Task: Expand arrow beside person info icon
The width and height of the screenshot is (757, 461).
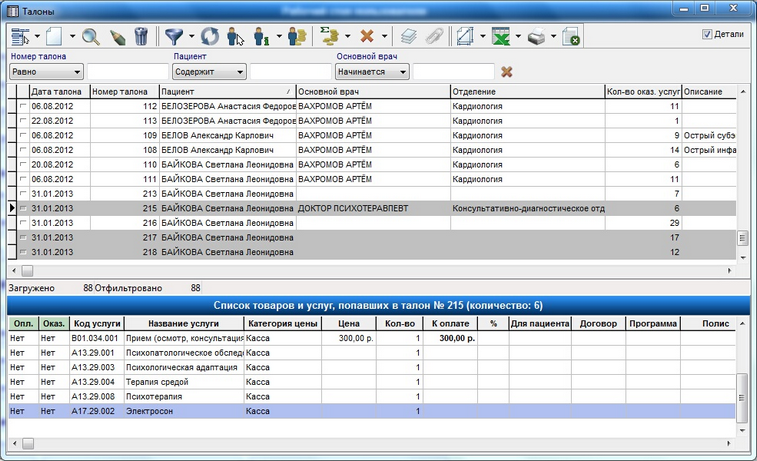Action: (279, 36)
